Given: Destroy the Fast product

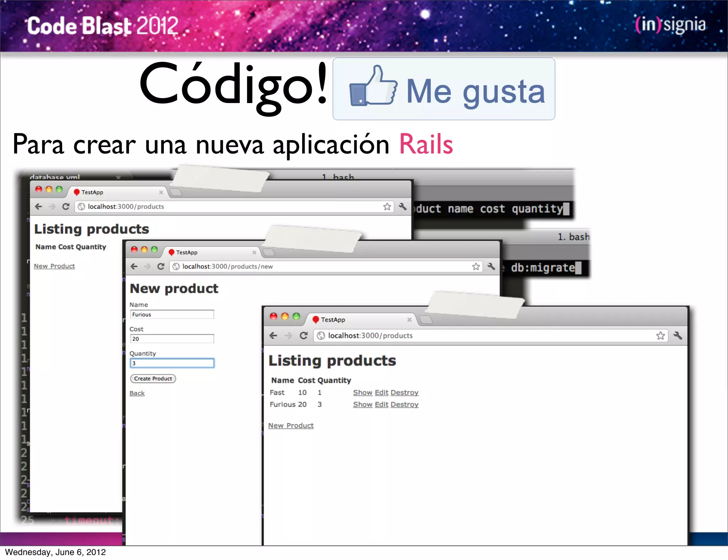Looking at the screenshot, I should 405,392.
